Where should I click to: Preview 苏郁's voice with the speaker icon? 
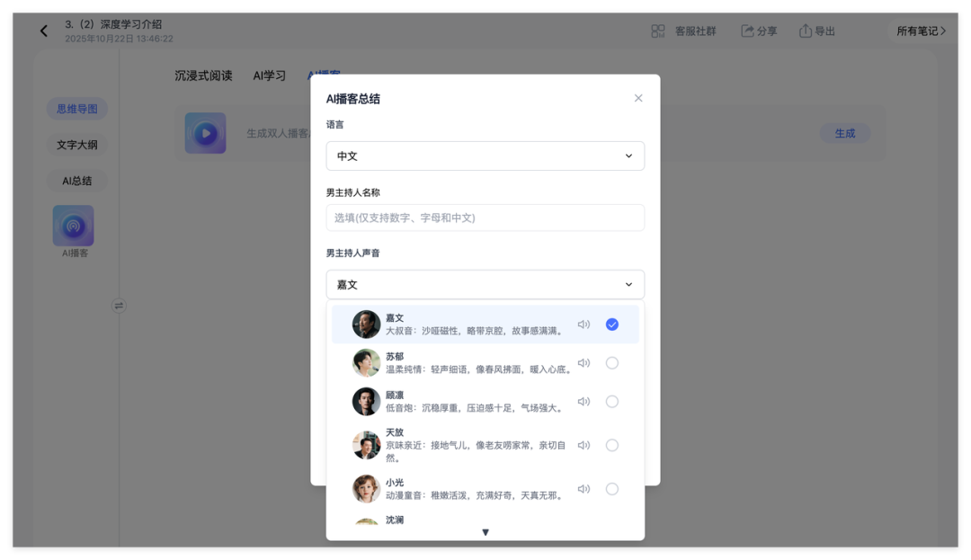pyautogui.click(x=583, y=362)
